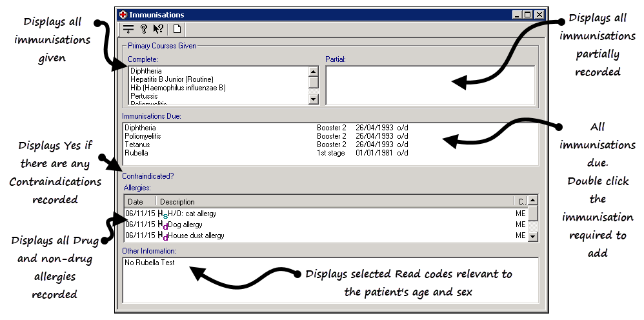Select Poliomyelitis Booster 2 due row
644x320 pixels.
[265, 136]
